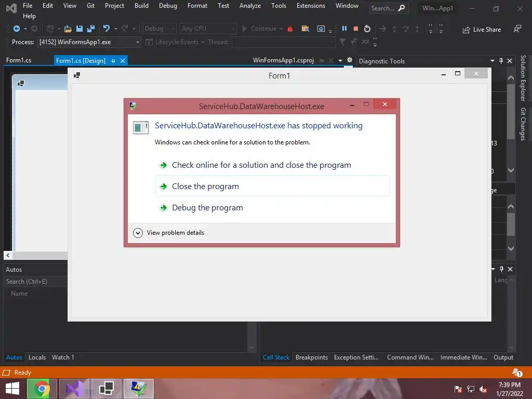The width and height of the screenshot is (532, 399).
Task: Expand View problem details
Action: pyautogui.click(x=169, y=233)
